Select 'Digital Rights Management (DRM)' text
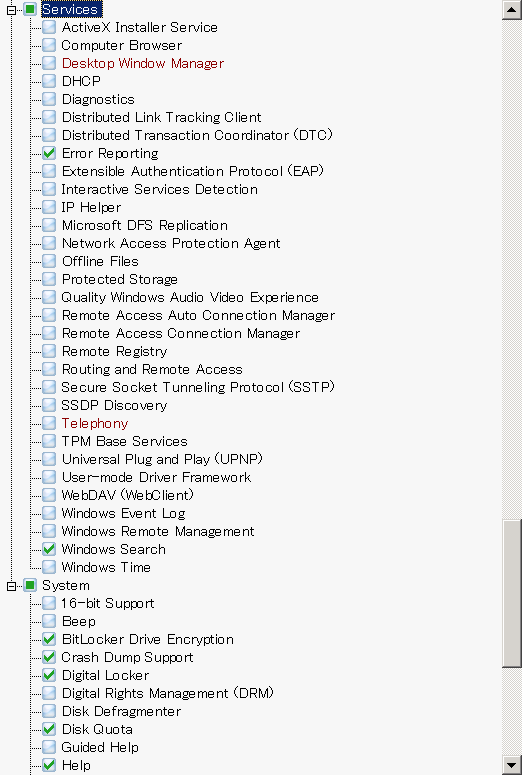522x775 pixels. 168,693
